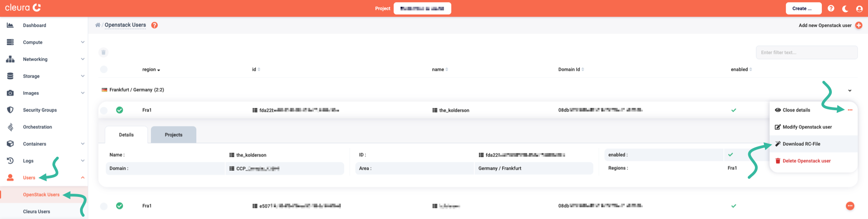868x219 pixels.
Task: Click the Security Groups shield icon
Action: 10,110
